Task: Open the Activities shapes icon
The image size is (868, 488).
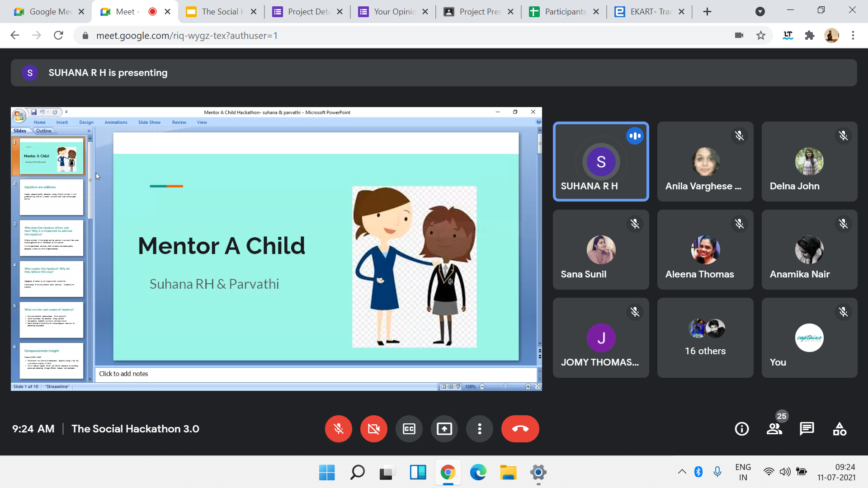Action: click(840, 429)
